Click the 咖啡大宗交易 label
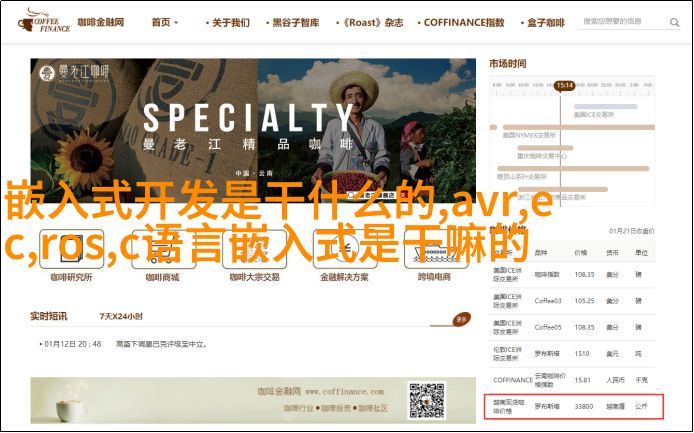 tap(254, 277)
